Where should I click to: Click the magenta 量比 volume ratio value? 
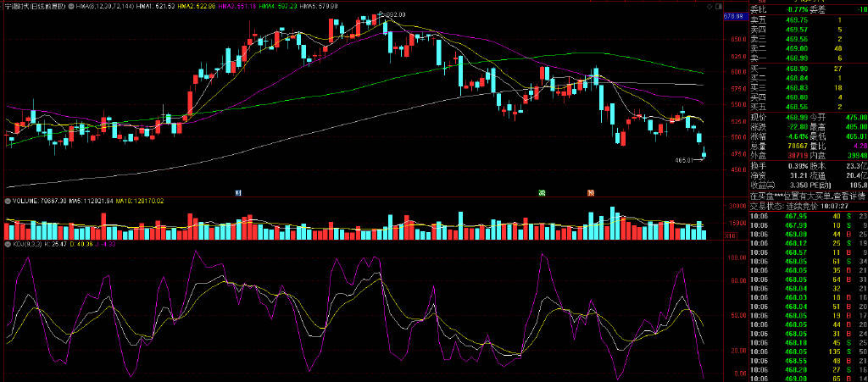860,147
